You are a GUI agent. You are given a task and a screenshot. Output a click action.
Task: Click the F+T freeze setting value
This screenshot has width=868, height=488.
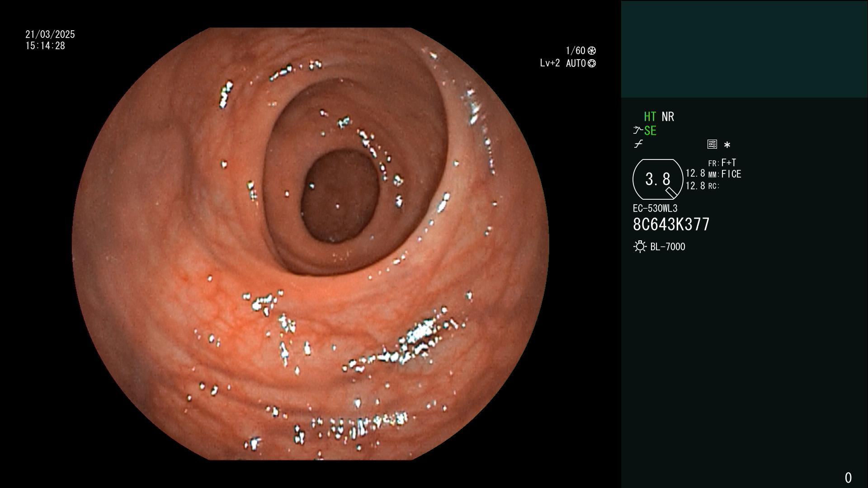coord(729,162)
